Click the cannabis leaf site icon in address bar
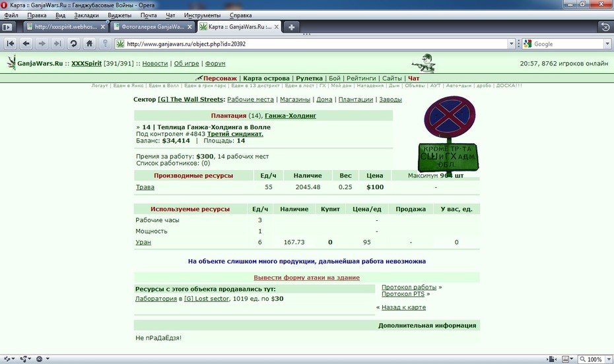Viewport: 614px width, 364px height. [x=120, y=44]
